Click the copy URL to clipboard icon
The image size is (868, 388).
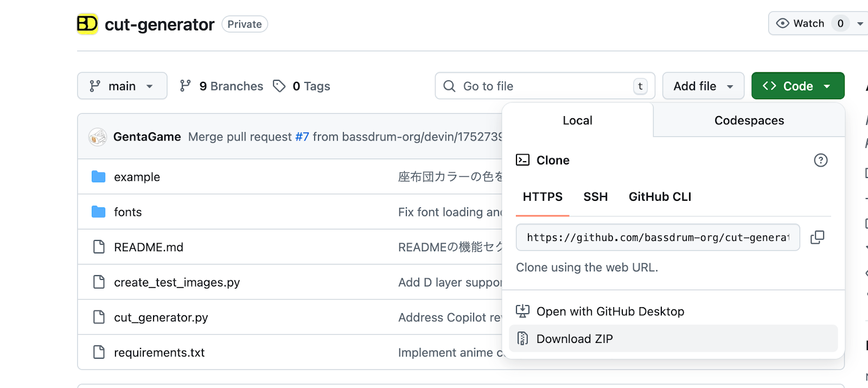(817, 237)
